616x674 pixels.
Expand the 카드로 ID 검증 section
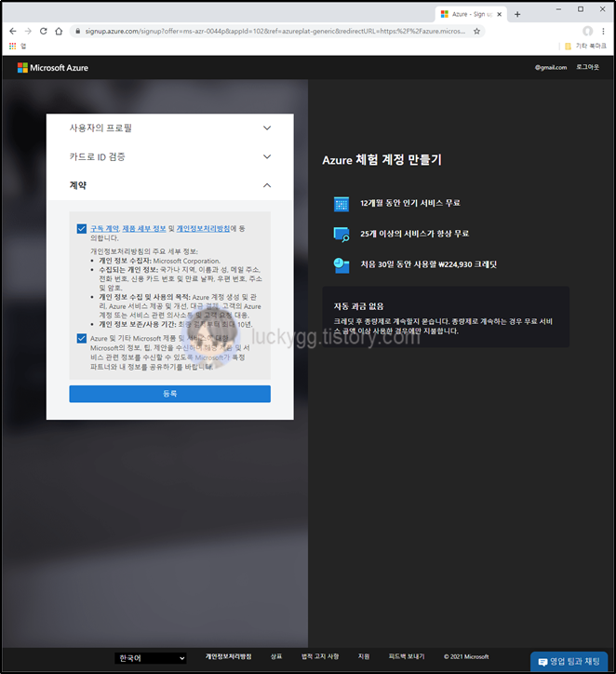pyautogui.click(x=170, y=157)
